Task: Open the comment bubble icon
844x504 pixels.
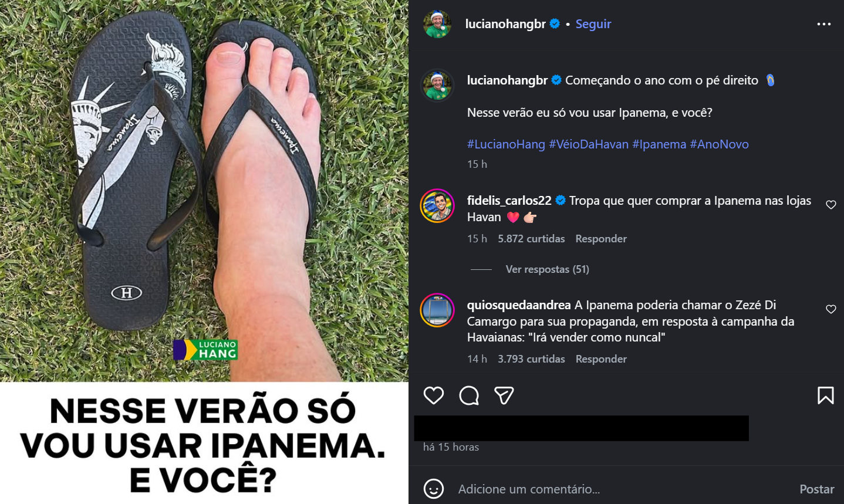Action: (x=469, y=395)
